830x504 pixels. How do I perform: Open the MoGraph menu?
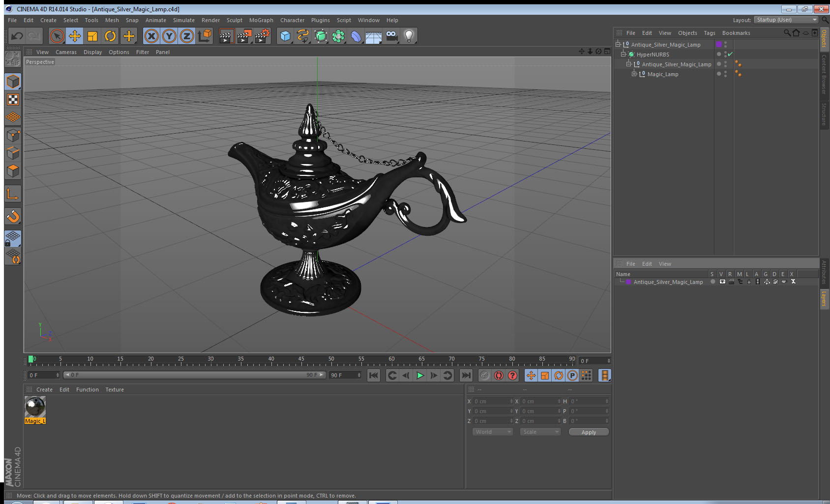click(261, 20)
